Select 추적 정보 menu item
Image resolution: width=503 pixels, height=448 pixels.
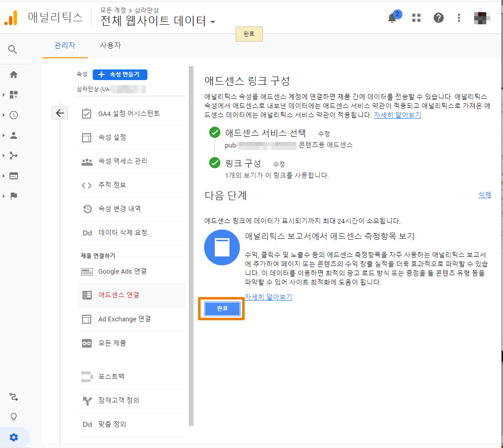[132, 185]
